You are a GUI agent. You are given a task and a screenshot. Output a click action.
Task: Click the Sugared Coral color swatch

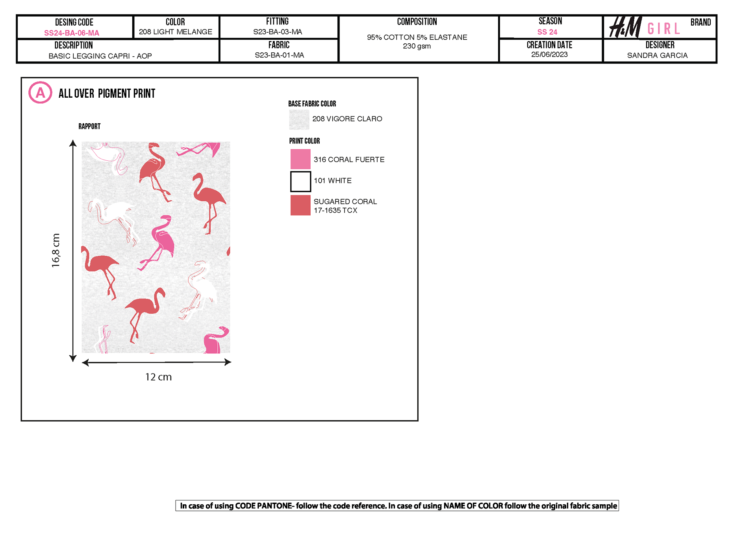[300, 205]
